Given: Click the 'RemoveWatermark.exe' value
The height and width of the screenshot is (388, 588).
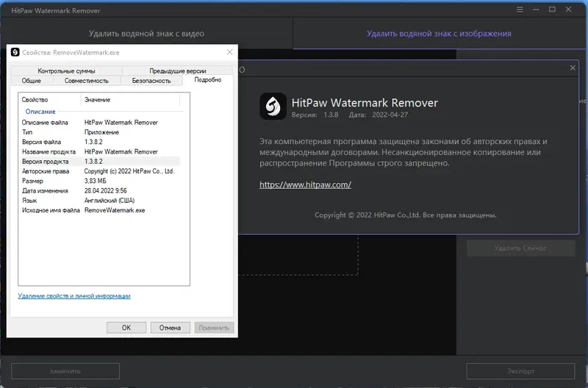Looking at the screenshot, I should point(115,210).
